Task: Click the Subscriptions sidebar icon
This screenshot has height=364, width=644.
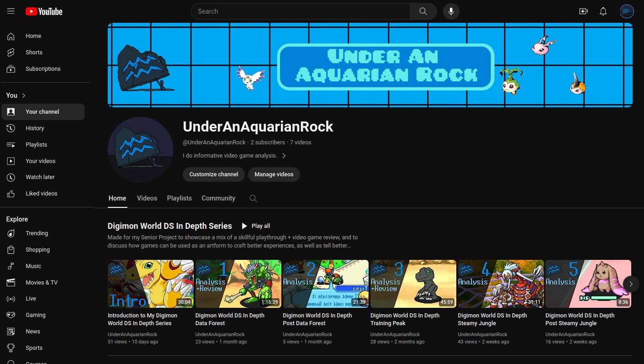Action: (x=11, y=69)
